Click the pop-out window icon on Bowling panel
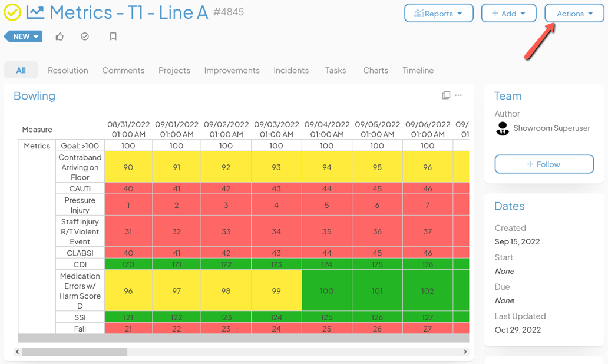Image resolution: width=608 pixels, height=364 pixels. tap(446, 95)
